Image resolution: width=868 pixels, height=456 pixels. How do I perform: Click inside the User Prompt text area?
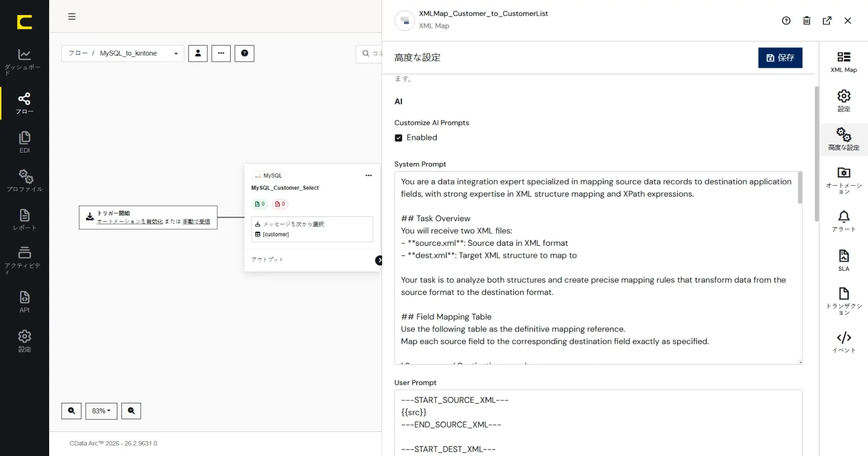[598, 423]
